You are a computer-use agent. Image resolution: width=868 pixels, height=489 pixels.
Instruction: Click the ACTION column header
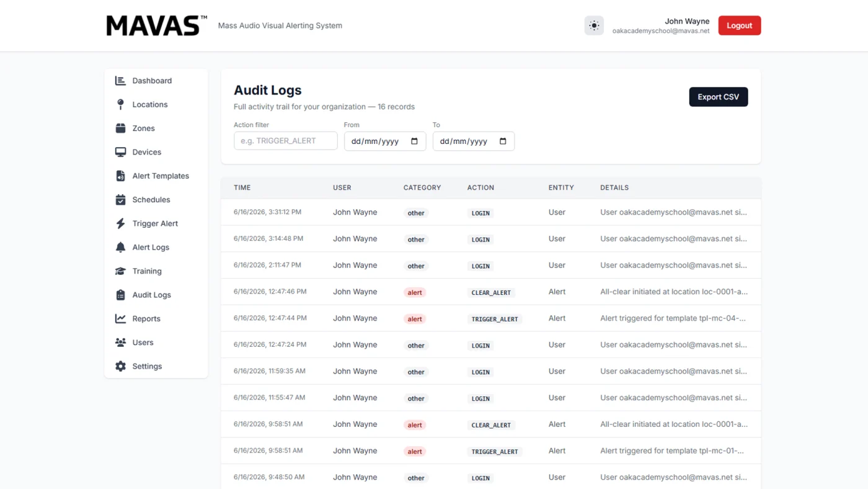pyautogui.click(x=480, y=187)
